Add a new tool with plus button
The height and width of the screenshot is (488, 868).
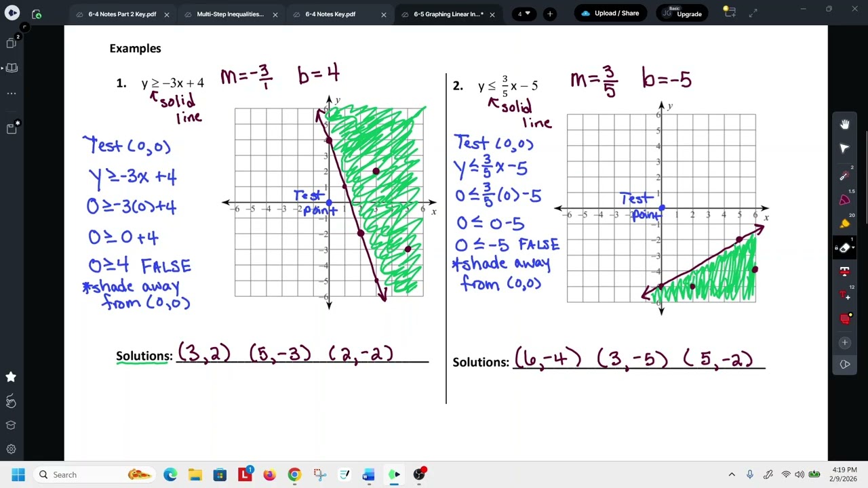pyautogui.click(x=845, y=343)
